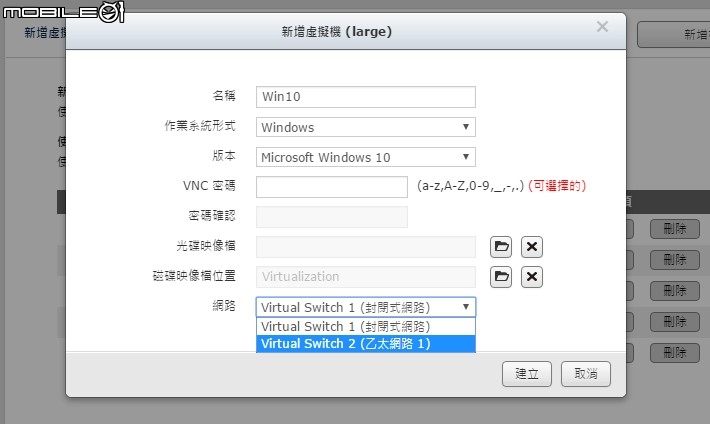The height and width of the screenshot is (424, 710).
Task: Open the 作業系統形式 Windows dropdown
Action: [x=365, y=127]
